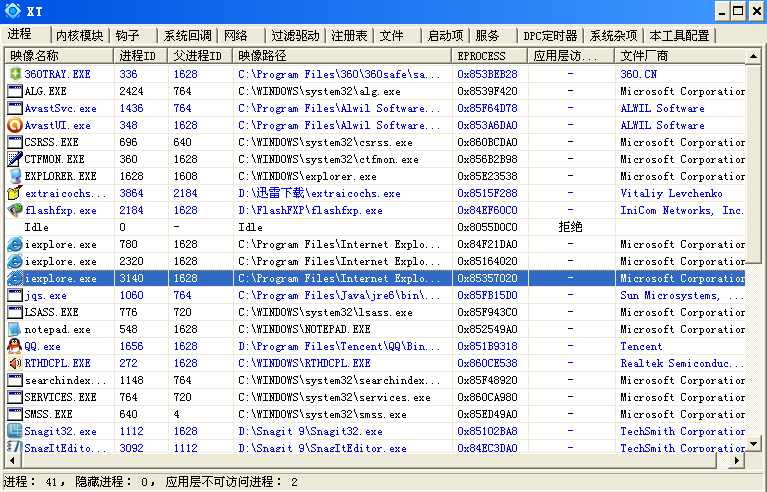
Task: Click the RTHDCPL.EXE speaker icon
Action: 15,363
